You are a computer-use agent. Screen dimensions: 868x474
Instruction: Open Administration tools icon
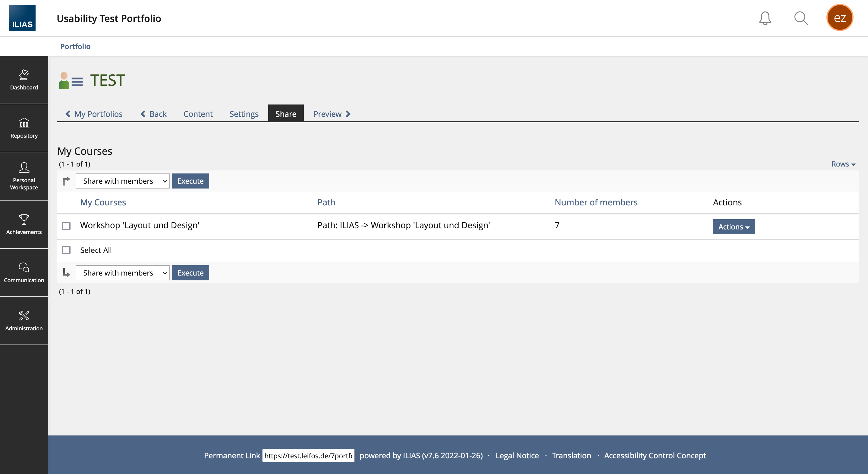pos(24,320)
